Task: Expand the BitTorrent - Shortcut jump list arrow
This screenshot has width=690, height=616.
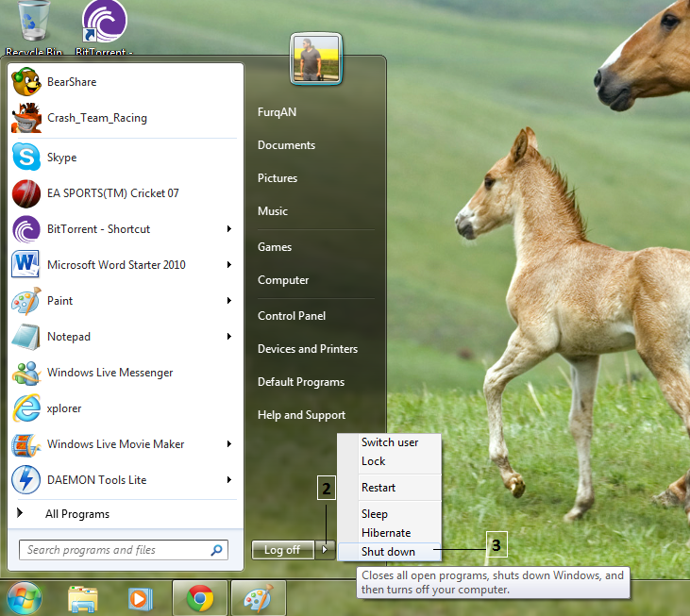Action: click(x=228, y=229)
